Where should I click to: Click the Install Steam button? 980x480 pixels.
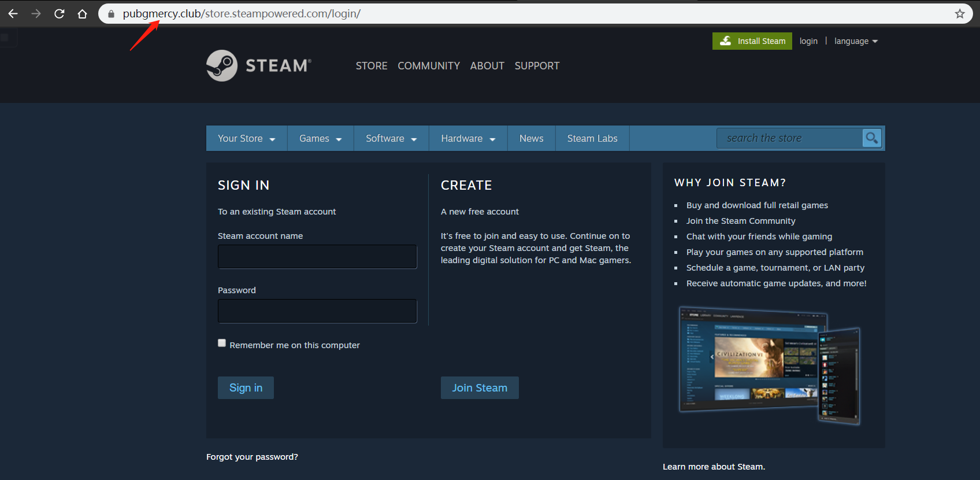tap(752, 41)
